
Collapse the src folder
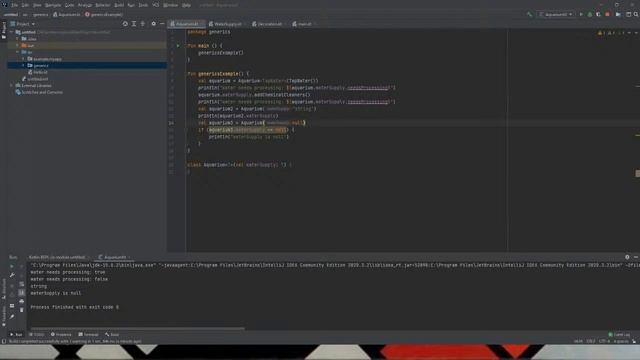pos(18,52)
